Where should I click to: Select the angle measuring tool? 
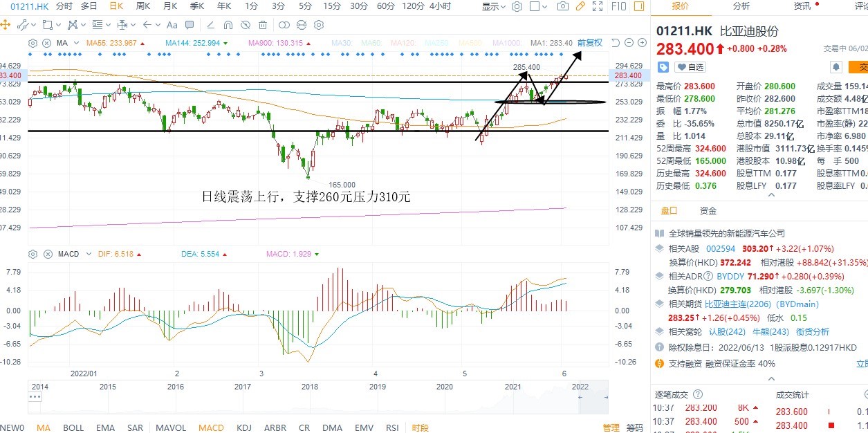211,25
